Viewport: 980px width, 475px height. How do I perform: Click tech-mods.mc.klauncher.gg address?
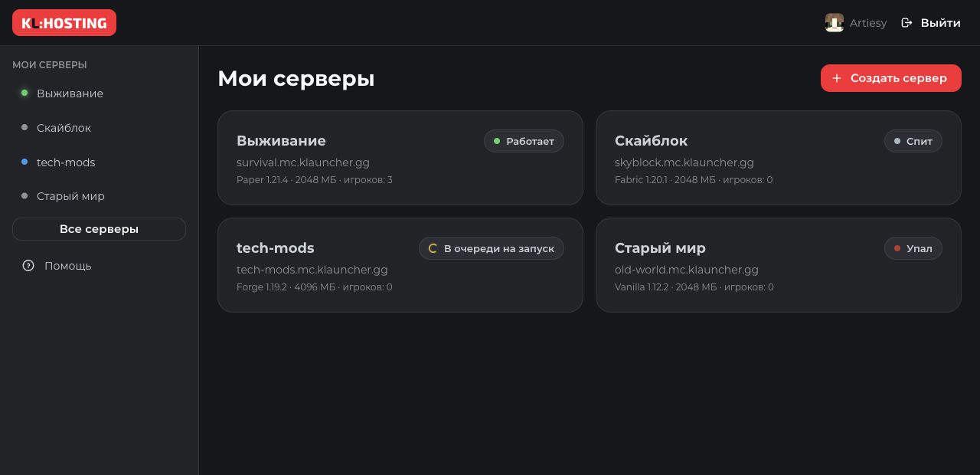[312, 270]
